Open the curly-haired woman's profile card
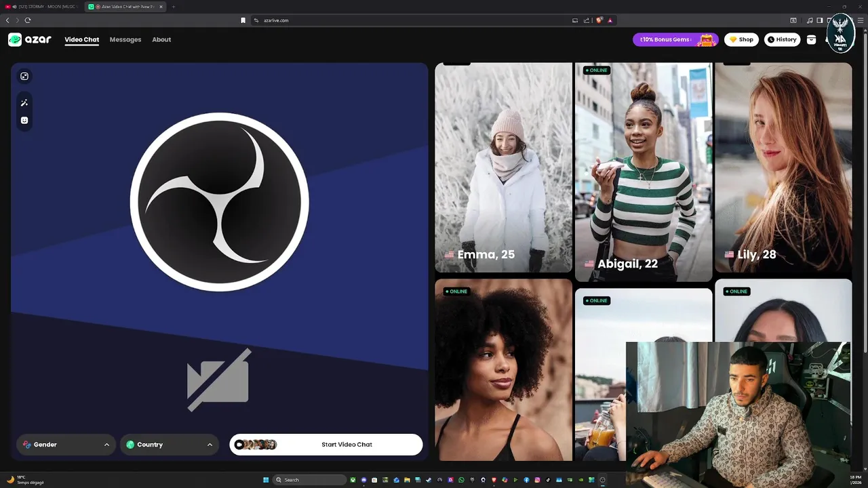The height and width of the screenshot is (488, 868). tap(503, 369)
